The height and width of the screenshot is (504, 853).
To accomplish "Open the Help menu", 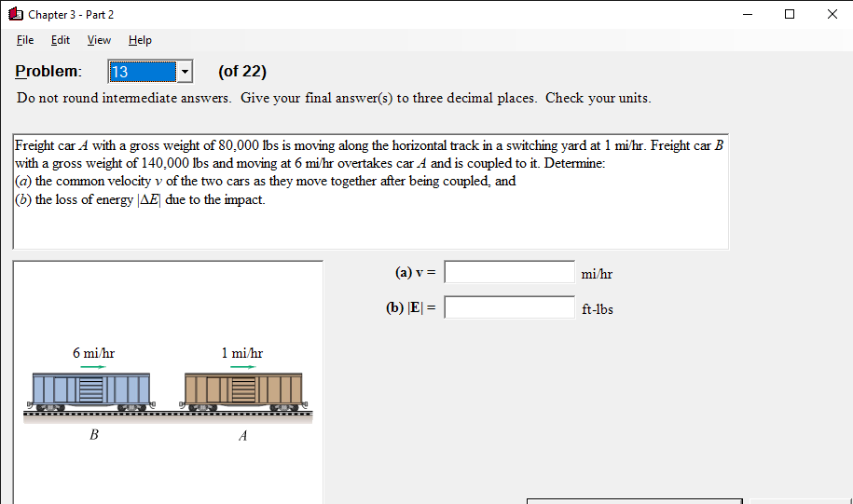I will [x=140, y=40].
